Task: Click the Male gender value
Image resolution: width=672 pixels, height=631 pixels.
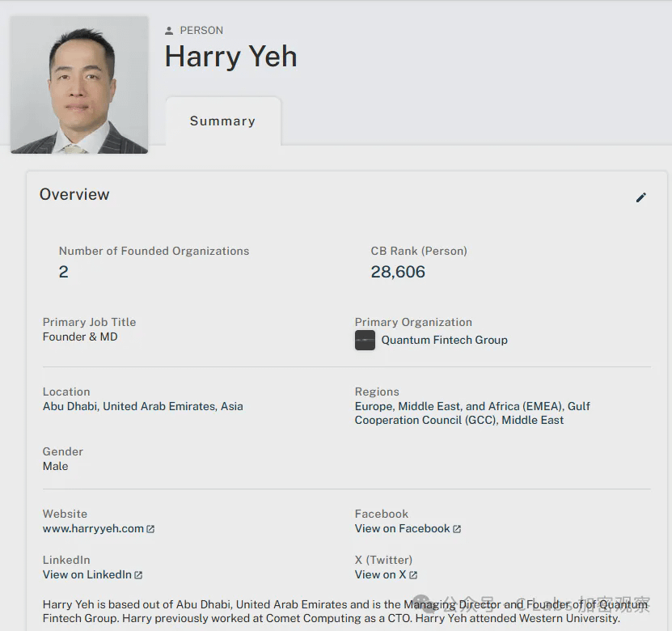Action: (55, 466)
